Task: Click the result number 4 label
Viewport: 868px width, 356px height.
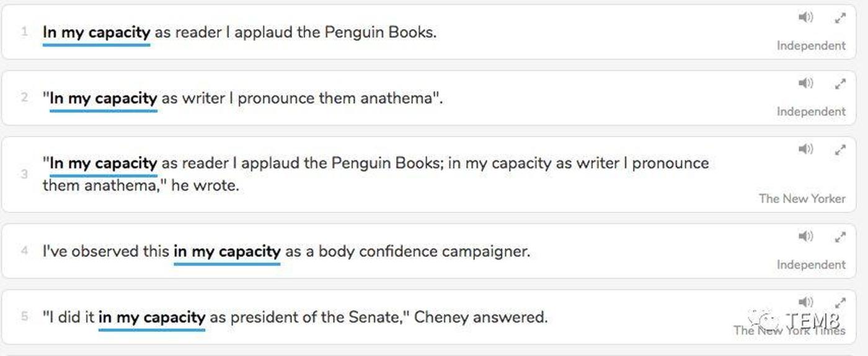Action: click(25, 251)
